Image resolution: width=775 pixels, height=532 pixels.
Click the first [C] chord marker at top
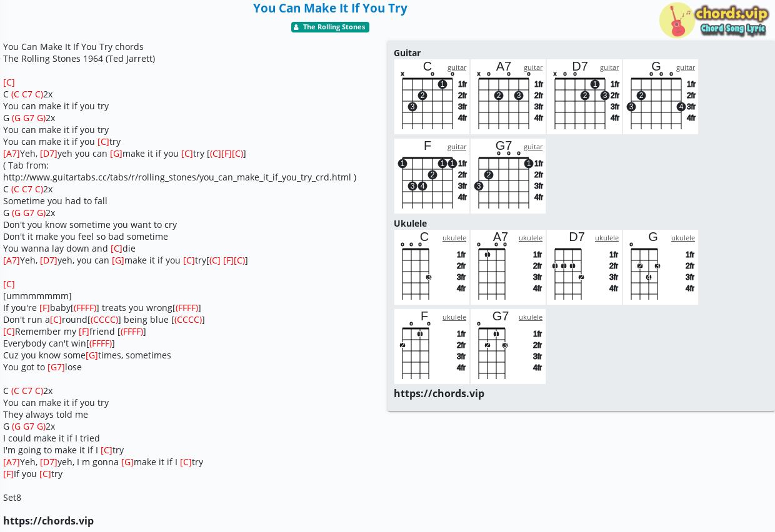pyautogui.click(x=9, y=82)
